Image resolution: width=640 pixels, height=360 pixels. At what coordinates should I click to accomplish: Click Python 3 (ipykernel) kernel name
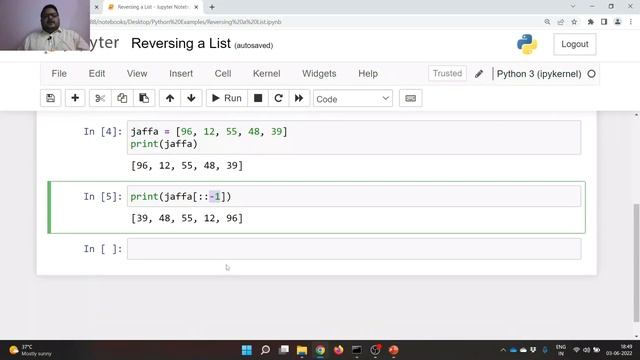pos(539,74)
